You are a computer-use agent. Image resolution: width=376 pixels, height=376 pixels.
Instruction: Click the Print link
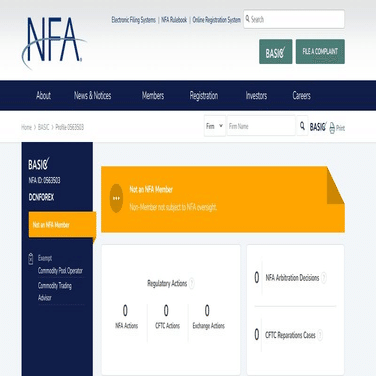[340, 128]
